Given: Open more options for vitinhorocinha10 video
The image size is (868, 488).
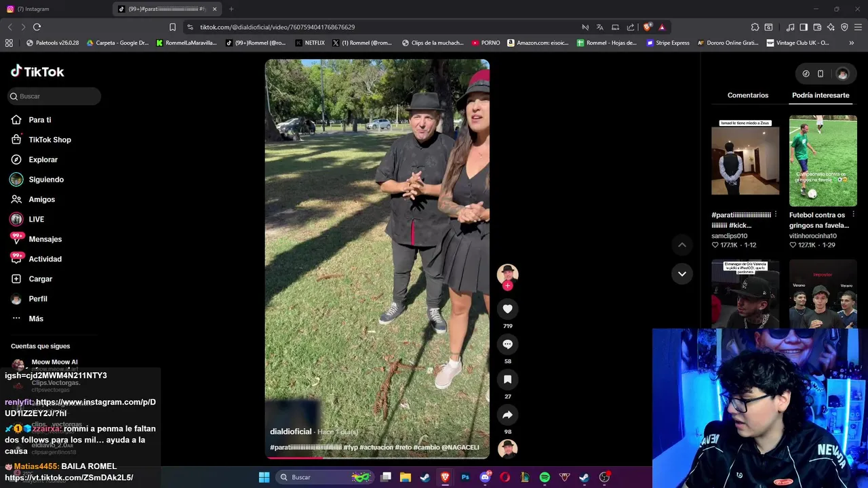Looking at the screenshot, I should click(853, 215).
